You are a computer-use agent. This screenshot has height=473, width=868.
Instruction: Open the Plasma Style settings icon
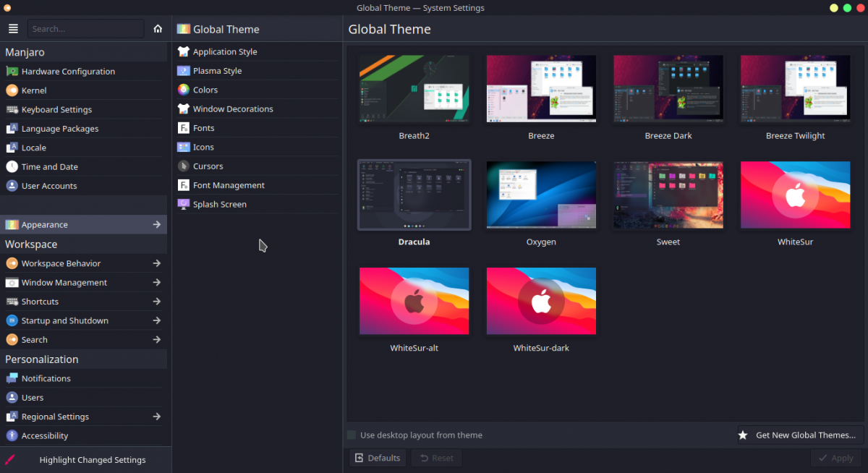tap(183, 70)
